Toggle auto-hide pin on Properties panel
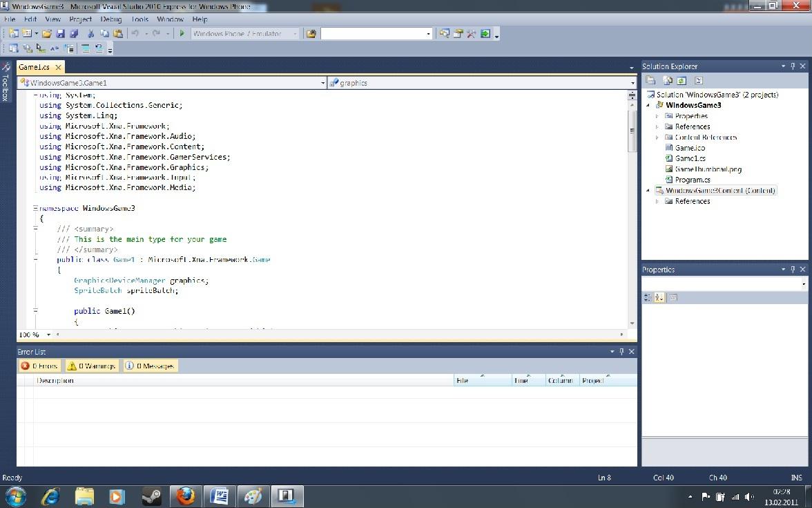The height and width of the screenshot is (508, 812). 793,269
